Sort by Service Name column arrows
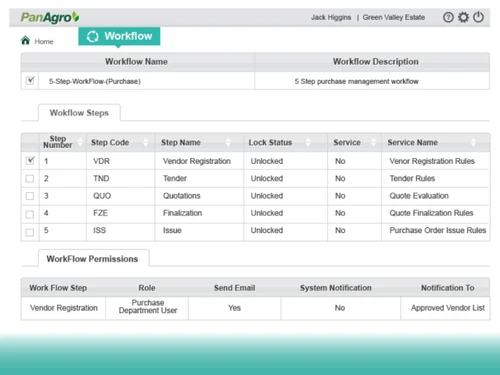 pyautogui.click(x=473, y=142)
